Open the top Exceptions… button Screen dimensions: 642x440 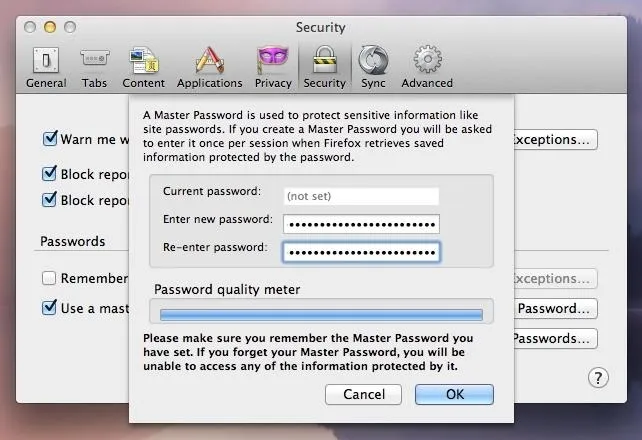click(x=556, y=140)
